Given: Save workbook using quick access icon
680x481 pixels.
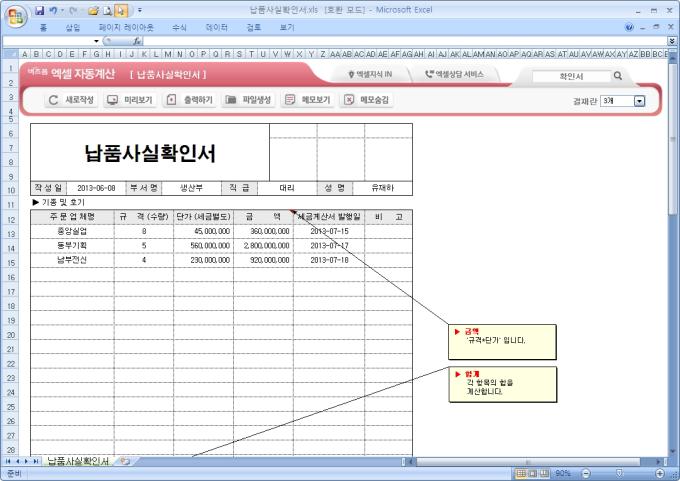Looking at the screenshot, I should 39,10.
